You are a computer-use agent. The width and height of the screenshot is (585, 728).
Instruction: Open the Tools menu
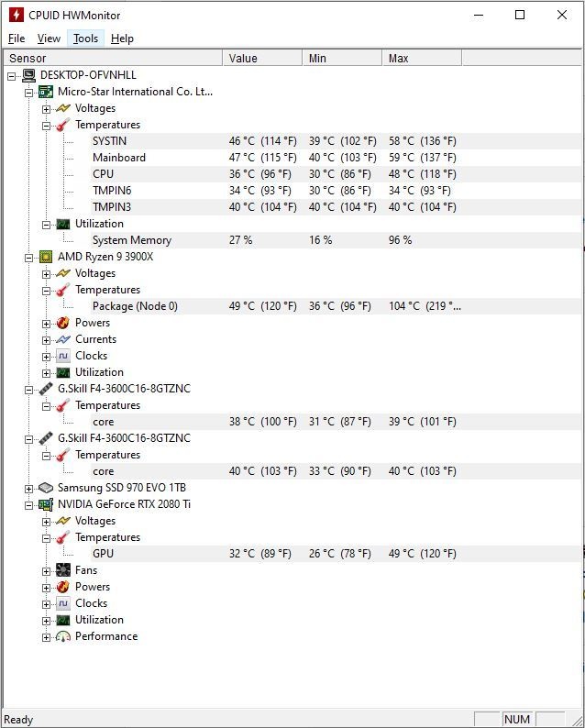[86, 39]
